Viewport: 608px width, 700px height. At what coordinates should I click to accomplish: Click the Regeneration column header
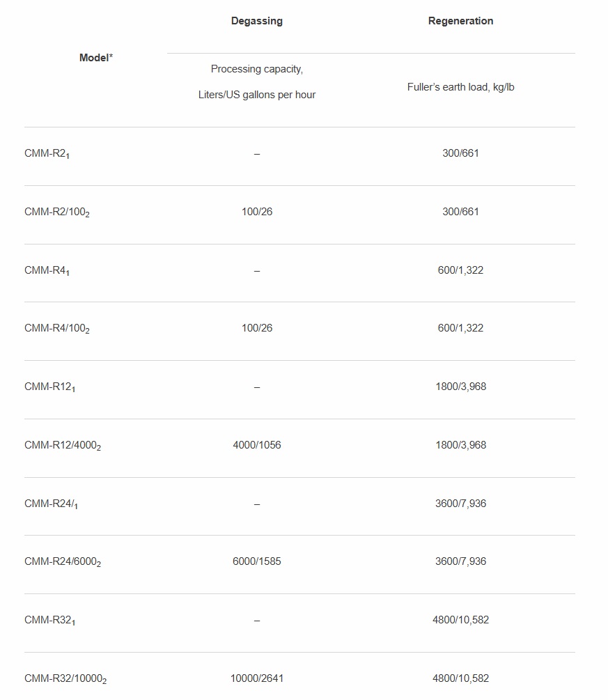point(460,21)
